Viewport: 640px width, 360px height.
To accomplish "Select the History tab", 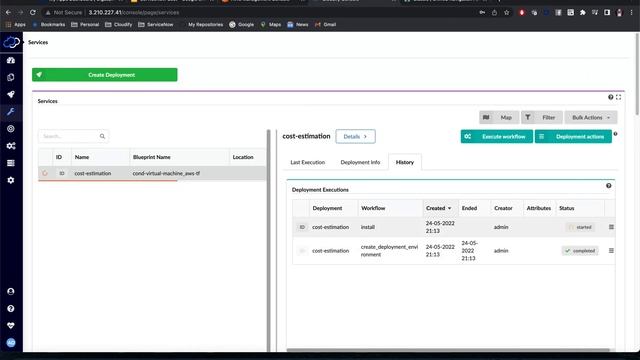I will click(405, 162).
